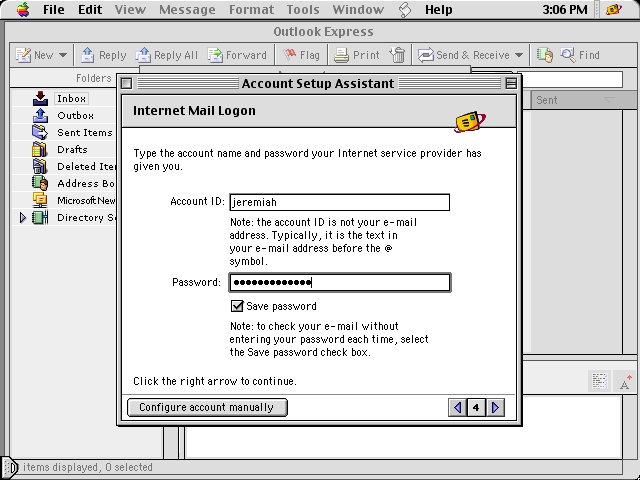The image size is (640, 480).
Task: Select the Deleted Items folder icon
Action: tap(40, 167)
